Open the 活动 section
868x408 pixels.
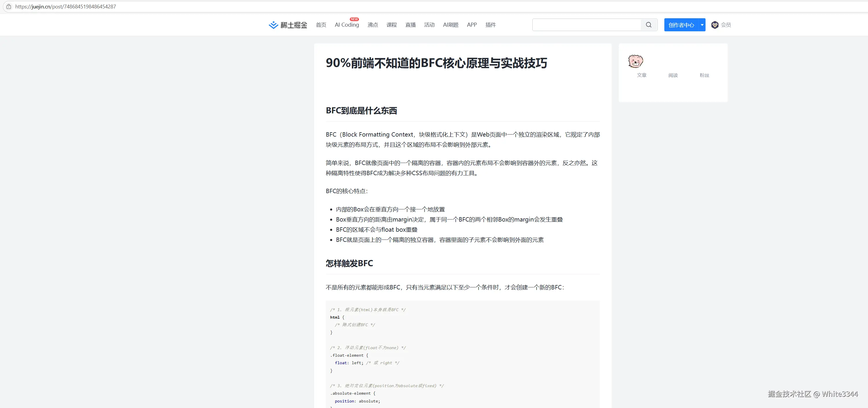point(429,25)
